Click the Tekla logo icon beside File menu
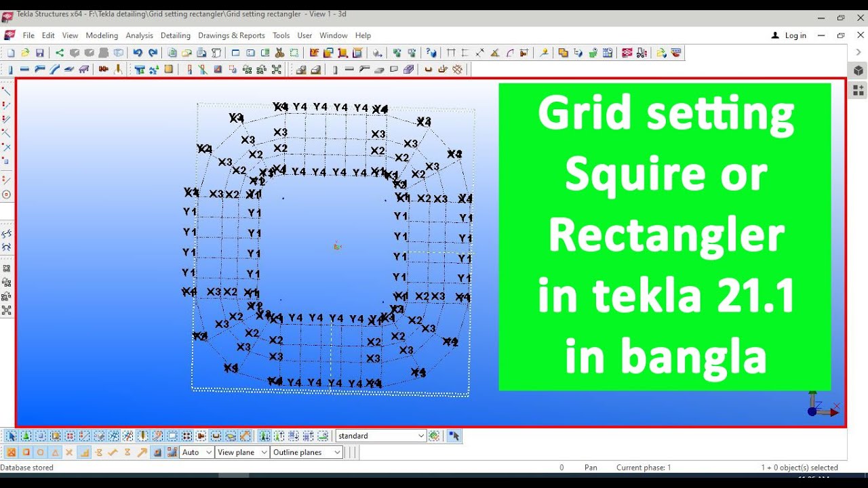This screenshot has width=868, height=488. (x=9, y=35)
